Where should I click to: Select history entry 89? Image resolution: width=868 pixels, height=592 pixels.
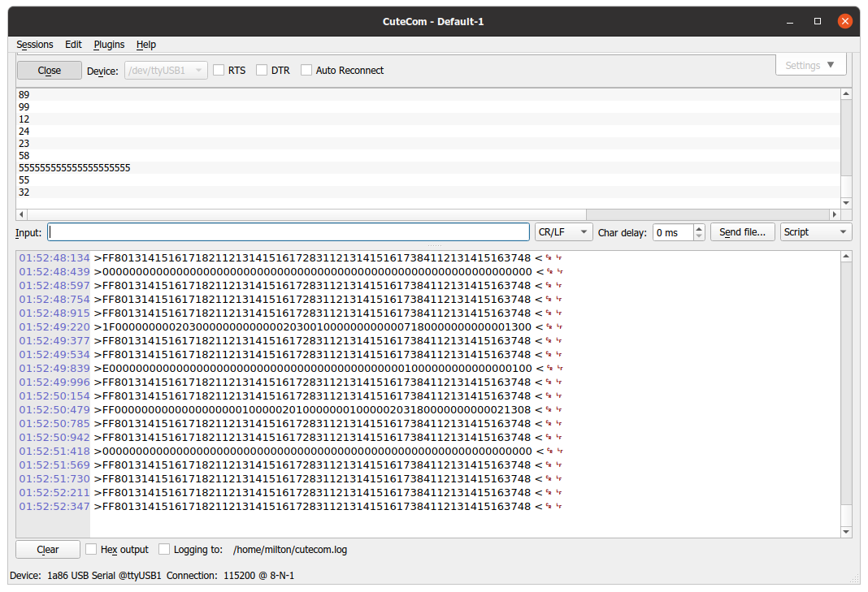tap(428, 95)
